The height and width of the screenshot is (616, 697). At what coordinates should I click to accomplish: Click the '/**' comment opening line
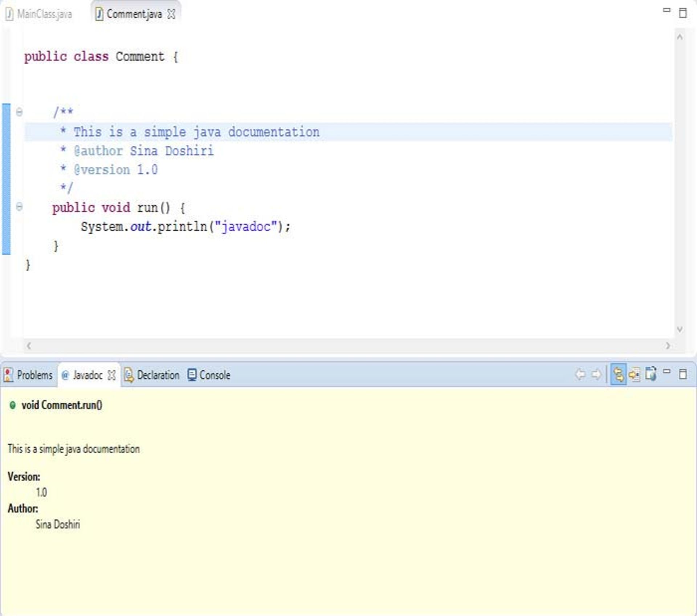pos(63,112)
